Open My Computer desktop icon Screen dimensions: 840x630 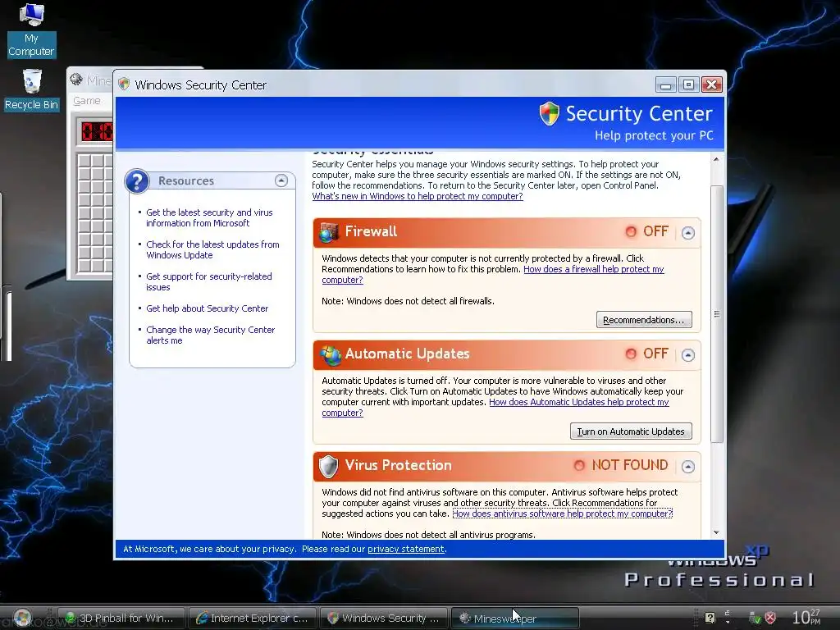(31, 30)
